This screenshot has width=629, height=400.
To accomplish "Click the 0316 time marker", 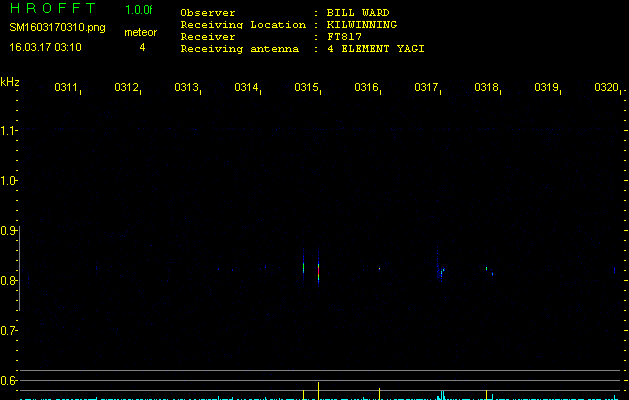I will pyautogui.click(x=366, y=87).
